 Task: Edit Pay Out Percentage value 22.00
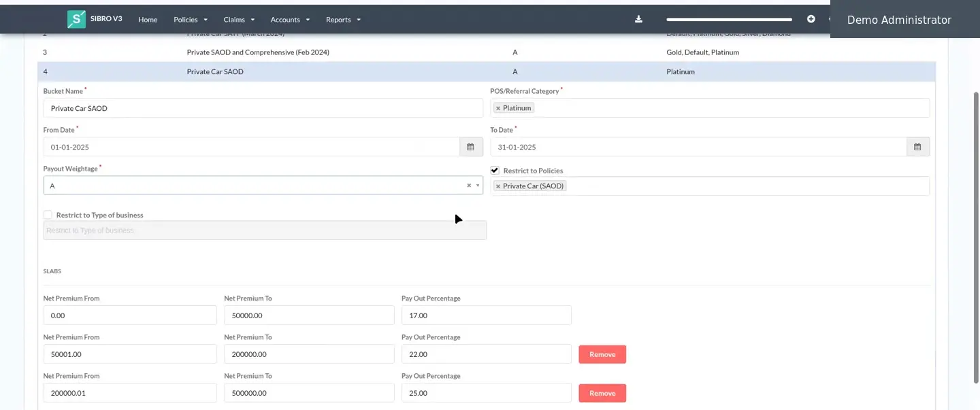click(487, 354)
